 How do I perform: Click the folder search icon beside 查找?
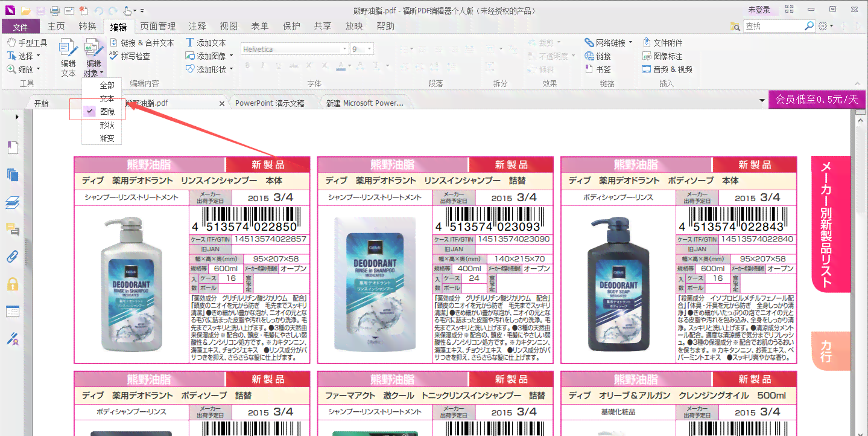point(735,27)
